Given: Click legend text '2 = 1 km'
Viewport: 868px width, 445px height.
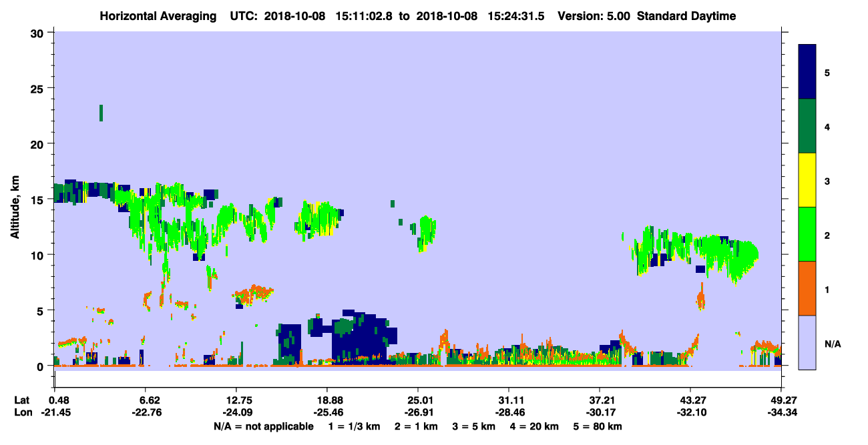Looking at the screenshot, I should pos(417,426).
